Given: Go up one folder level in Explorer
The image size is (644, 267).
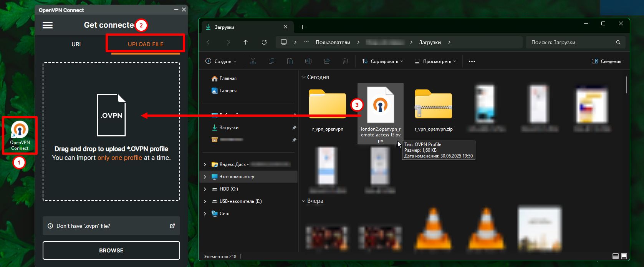Looking at the screenshot, I should pyautogui.click(x=246, y=42).
